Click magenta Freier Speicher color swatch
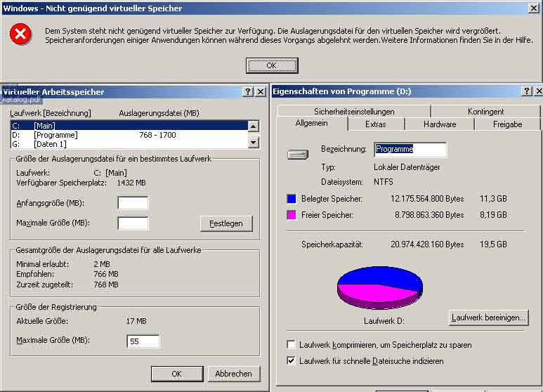The width and height of the screenshot is (543, 392). (292, 215)
